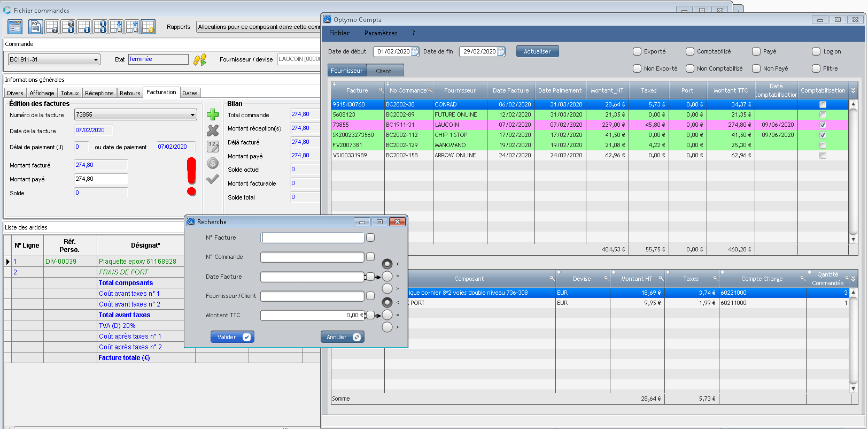Tick the Non Payé checkbox
This screenshot has height=429, width=868.
pyautogui.click(x=756, y=68)
